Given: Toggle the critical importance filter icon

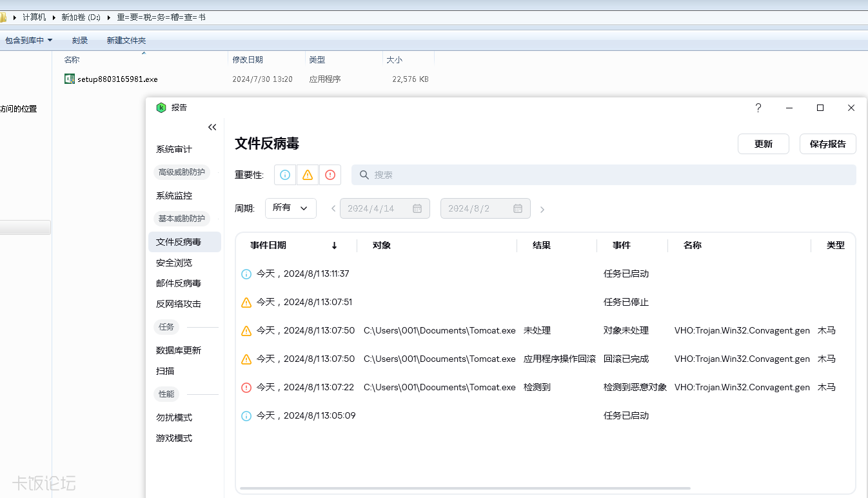Looking at the screenshot, I should click(x=330, y=175).
